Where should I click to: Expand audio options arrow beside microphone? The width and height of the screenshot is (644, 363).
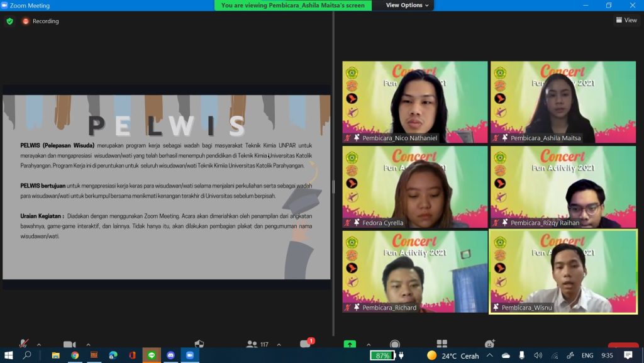[x=39, y=344]
